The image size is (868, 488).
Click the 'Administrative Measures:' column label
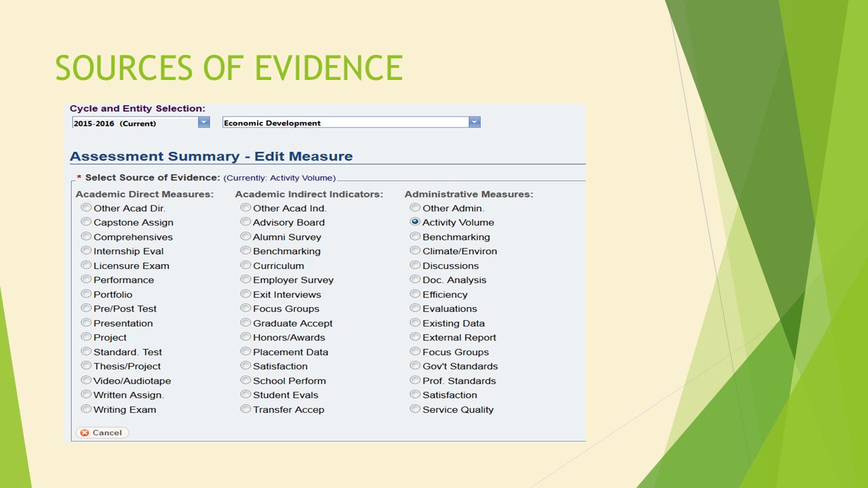[x=469, y=194]
